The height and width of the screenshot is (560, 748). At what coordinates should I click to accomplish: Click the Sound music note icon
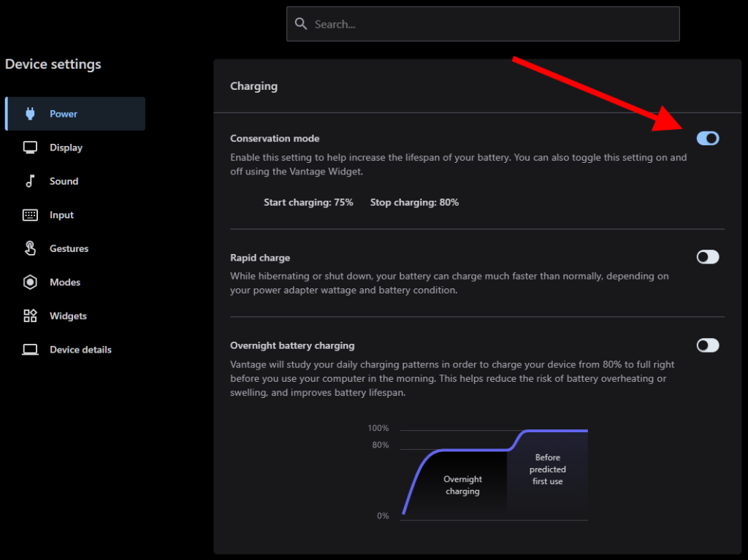[x=30, y=181]
